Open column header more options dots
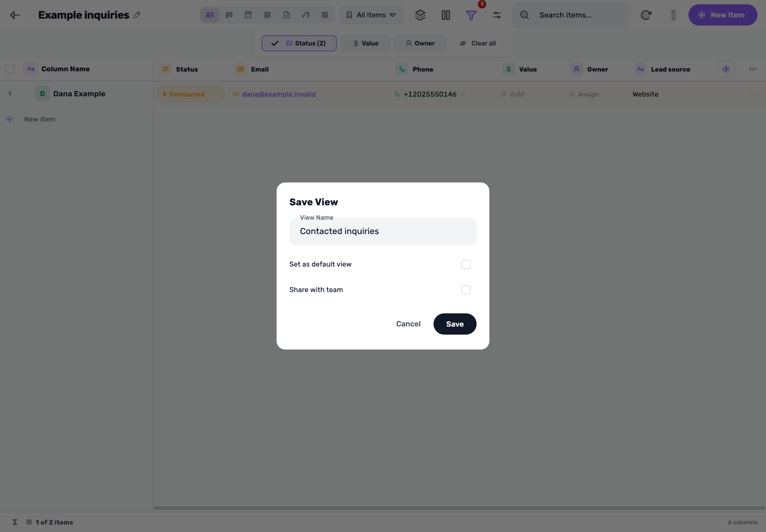This screenshot has width=766, height=532. (752, 69)
